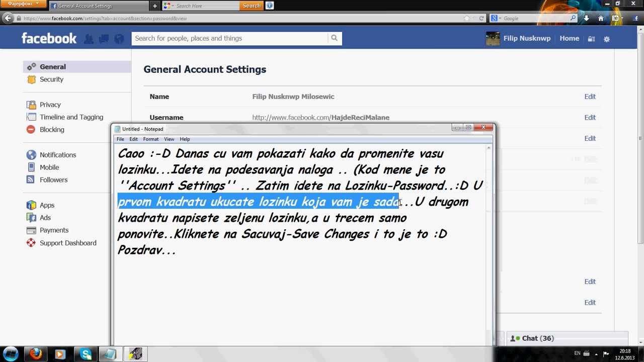Click the Facebook toolbar icon in Firefox
Viewport: 644px width, 362px height.
click(636, 18)
